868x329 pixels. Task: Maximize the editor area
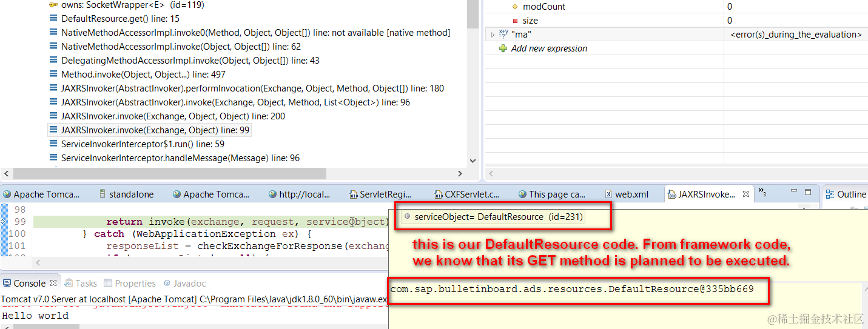pos(808,192)
